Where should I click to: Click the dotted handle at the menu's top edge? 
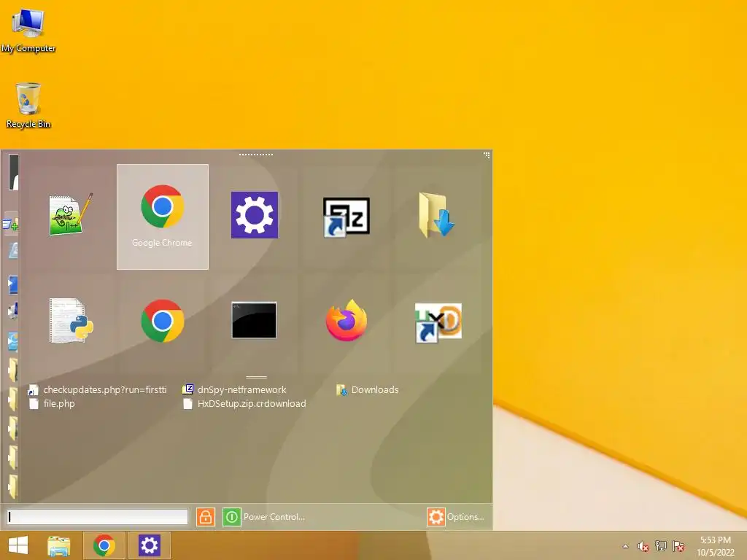pos(256,155)
